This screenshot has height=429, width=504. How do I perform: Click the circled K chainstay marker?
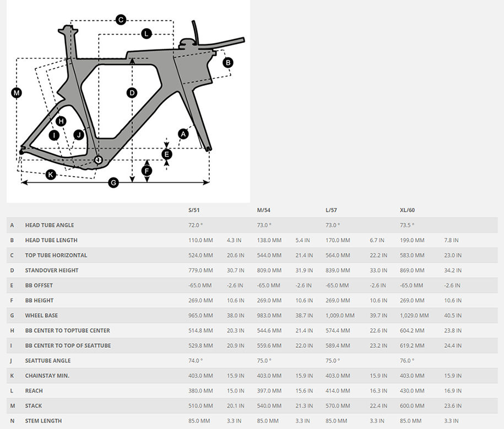click(x=51, y=175)
